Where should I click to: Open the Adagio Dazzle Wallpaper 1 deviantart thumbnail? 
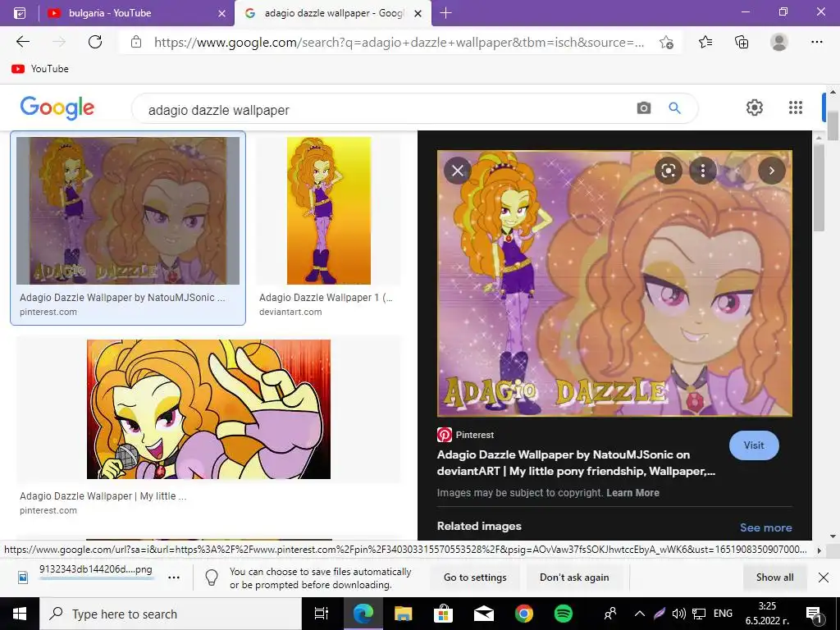pos(328,211)
